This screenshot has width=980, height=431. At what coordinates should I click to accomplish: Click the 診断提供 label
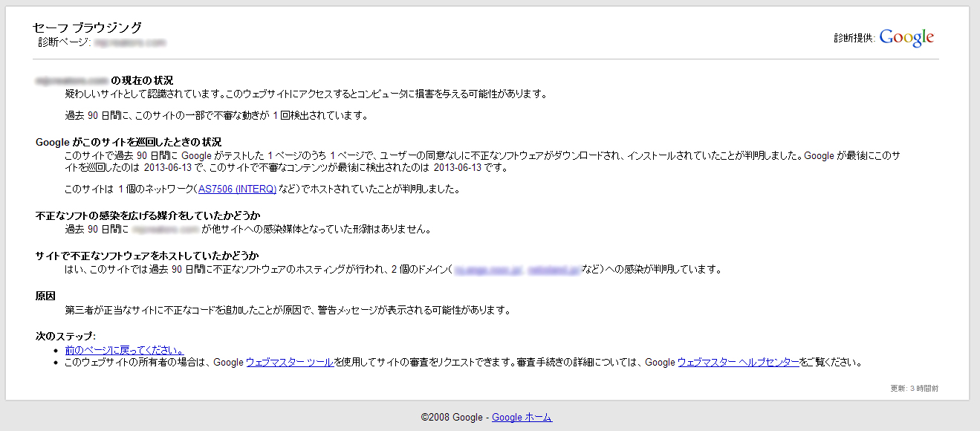click(854, 39)
